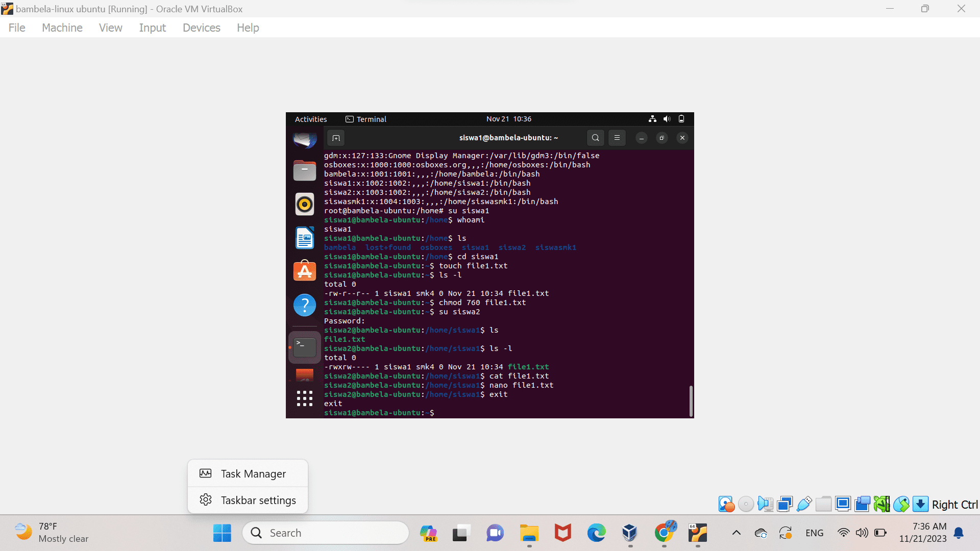Select Task Manager from the context menu
Screen dimensions: 980x551
click(248, 473)
